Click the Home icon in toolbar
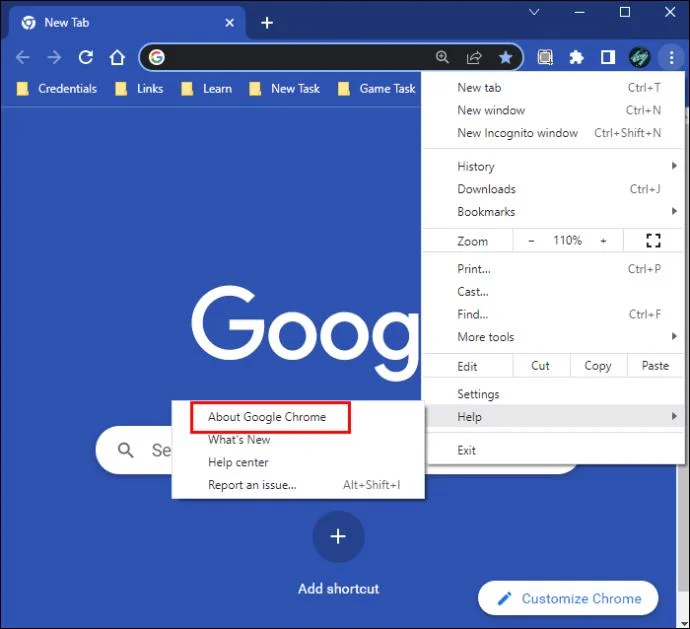Image resolution: width=690 pixels, height=629 pixels. (117, 58)
